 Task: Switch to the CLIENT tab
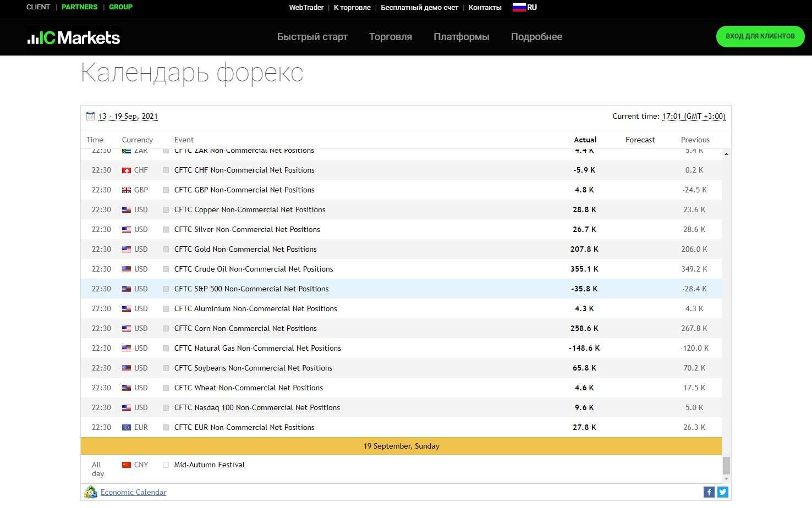pyautogui.click(x=38, y=7)
